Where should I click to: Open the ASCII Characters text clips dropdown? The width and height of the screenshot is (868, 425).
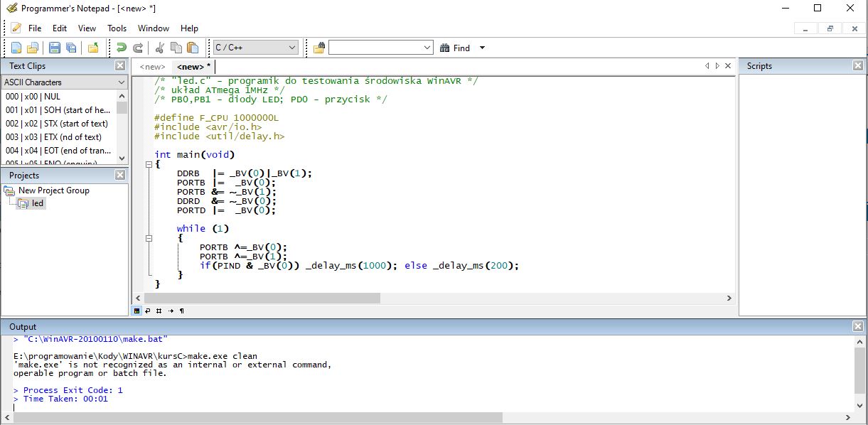64,82
